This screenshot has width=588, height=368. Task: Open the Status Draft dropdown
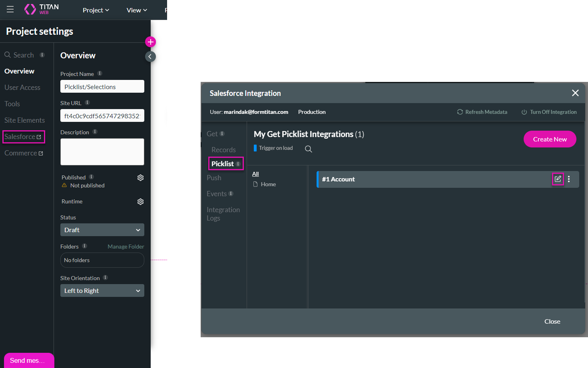[x=102, y=230]
